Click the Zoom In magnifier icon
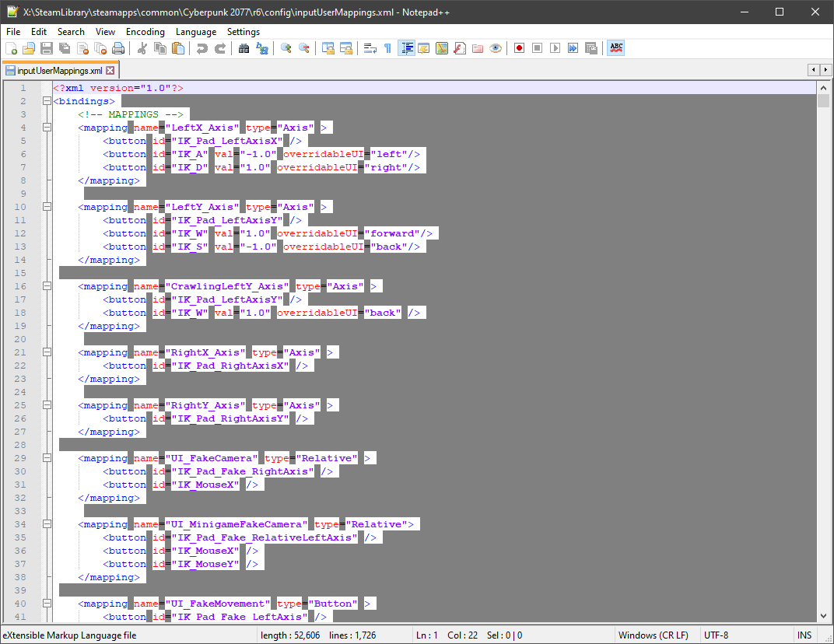 [286, 48]
